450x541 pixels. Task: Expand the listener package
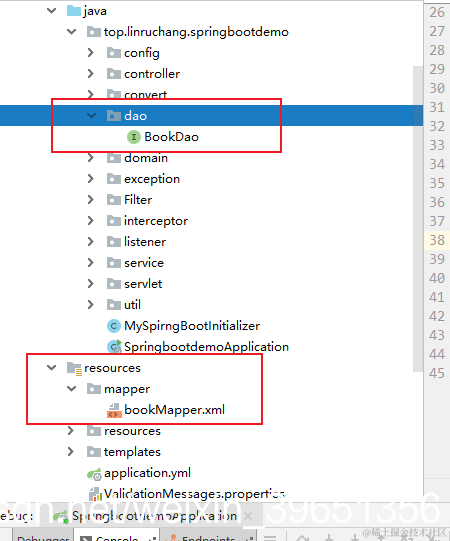[91, 242]
